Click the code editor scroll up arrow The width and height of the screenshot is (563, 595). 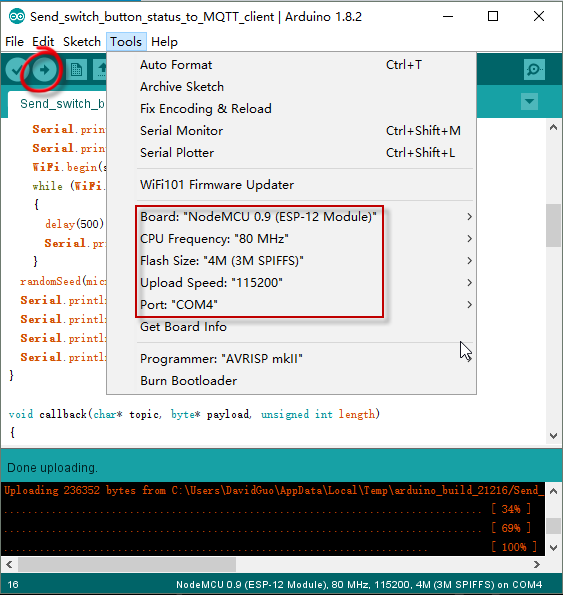click(553, 128)
